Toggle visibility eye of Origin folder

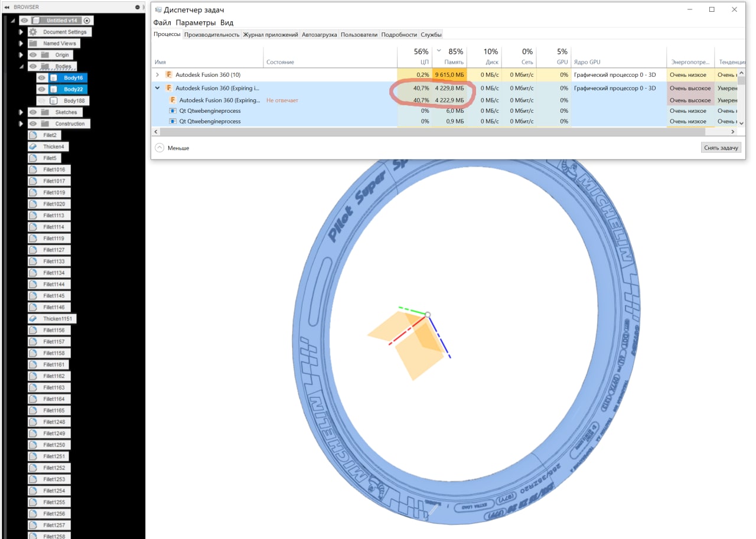[x=33, y=55]
